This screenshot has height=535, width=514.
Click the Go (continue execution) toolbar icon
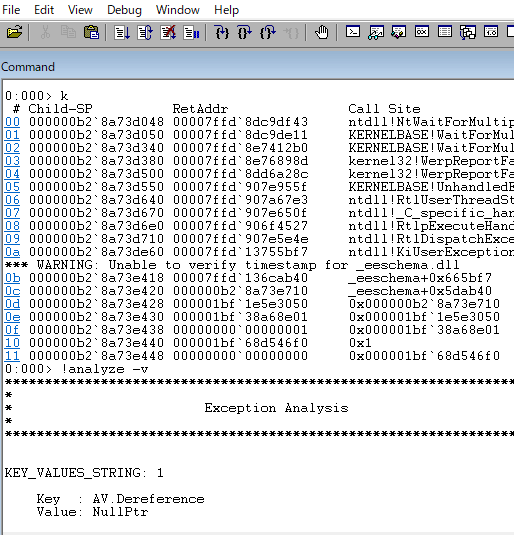tap(122, 33)
